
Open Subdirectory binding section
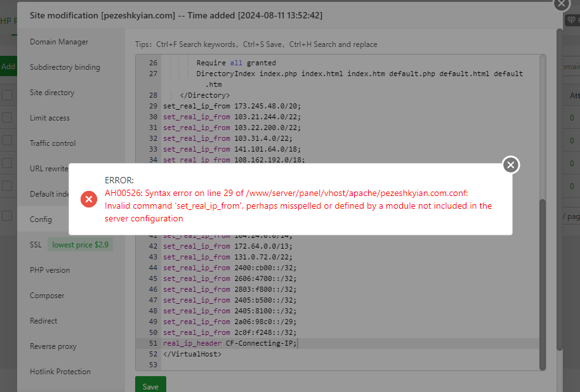point(65,67)
